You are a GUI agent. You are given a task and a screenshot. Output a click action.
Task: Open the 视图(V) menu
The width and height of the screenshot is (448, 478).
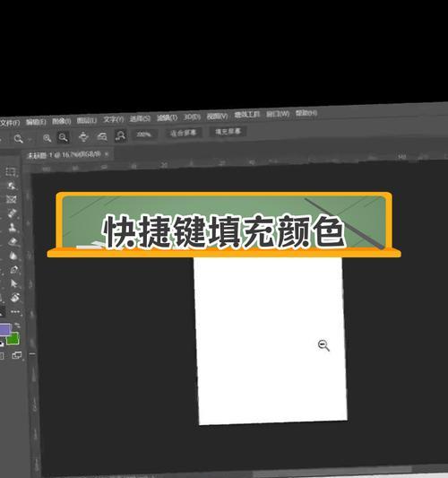click(217, 116)
